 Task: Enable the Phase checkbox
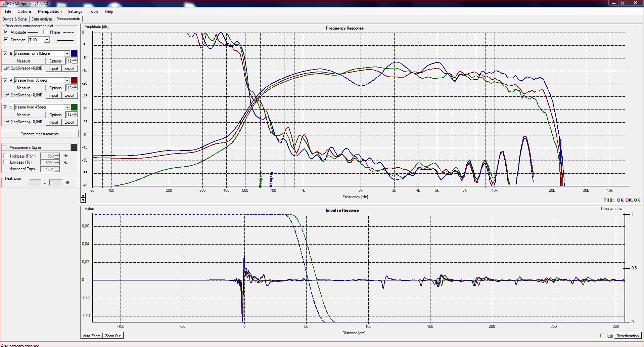coord(45,32)
